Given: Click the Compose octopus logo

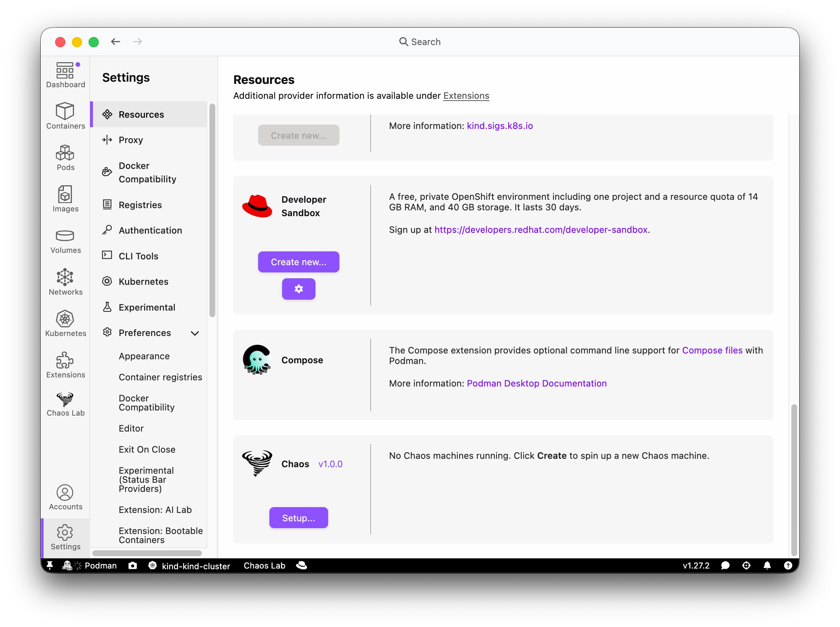Looking at the screenshot, I should 257,360.
